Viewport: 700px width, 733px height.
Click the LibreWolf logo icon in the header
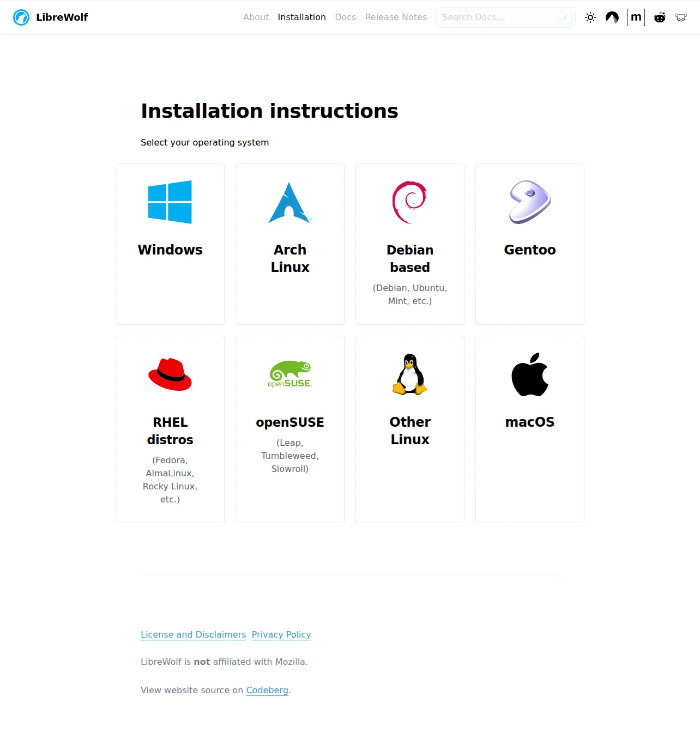21,17
